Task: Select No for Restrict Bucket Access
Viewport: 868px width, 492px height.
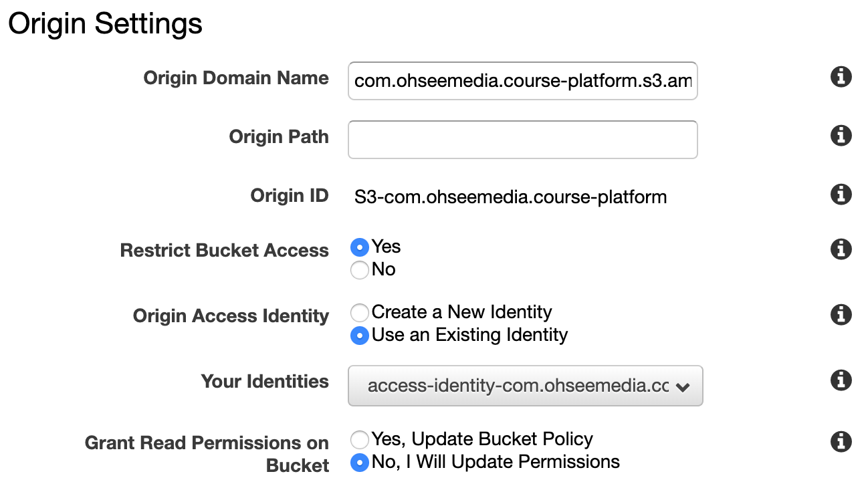Action: pyautogui.click(x=360, y=270)
